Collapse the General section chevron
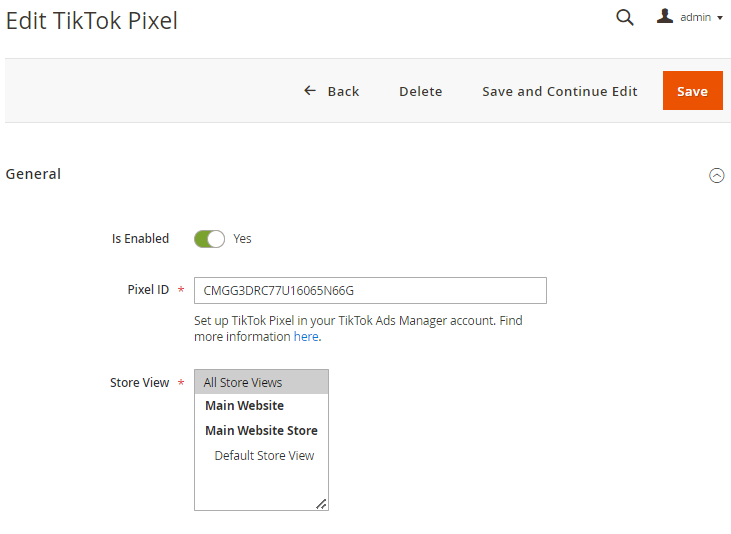The image size is (731, 534). point(717,175)
